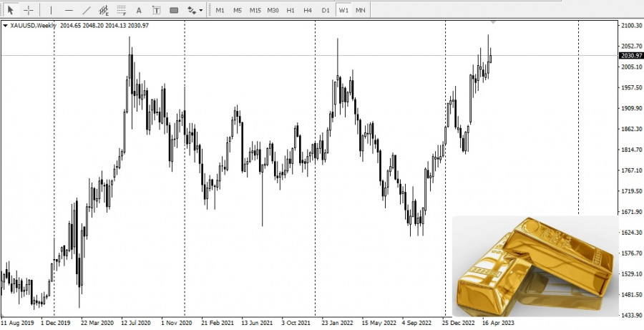The image size is (644, 330).
Task: Activate the crosshair tool
Action: (29, 10)
